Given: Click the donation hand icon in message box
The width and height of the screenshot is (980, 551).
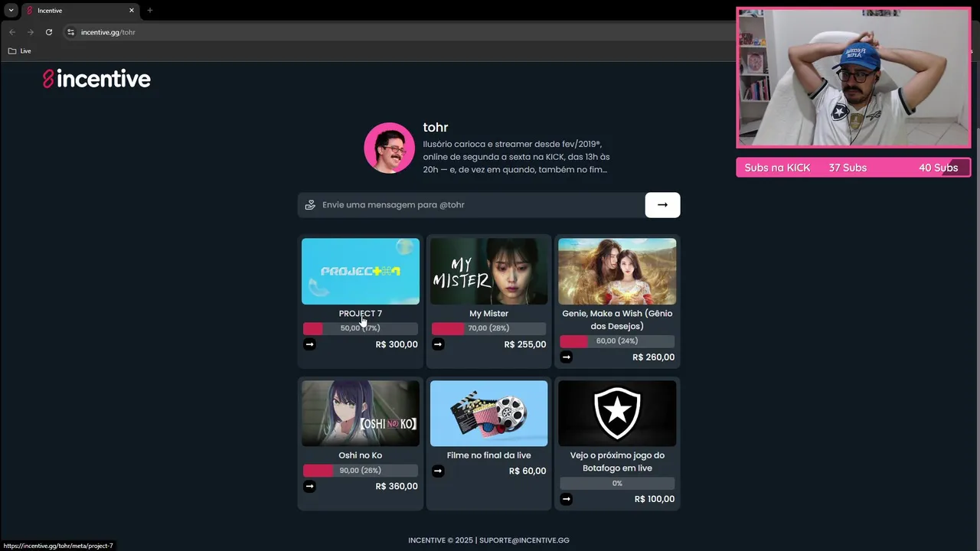Looking at the screenshot, I should (x=310, y=205).
